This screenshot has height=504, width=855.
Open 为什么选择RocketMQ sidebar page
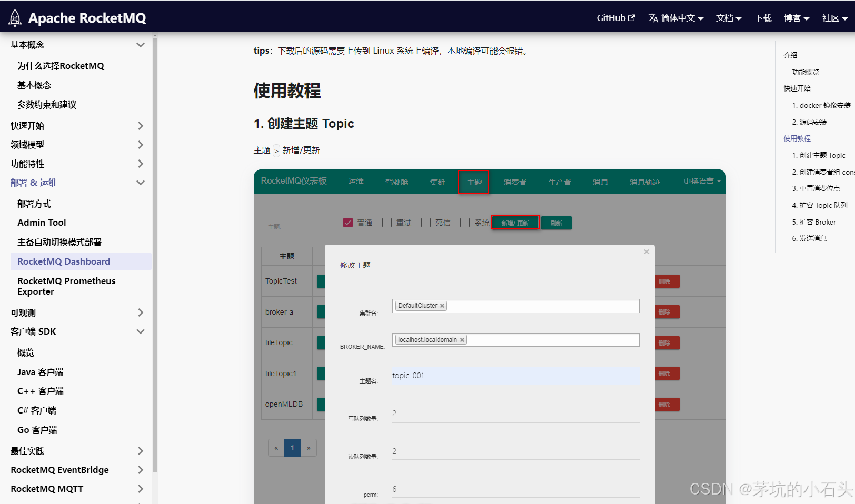coord(61,66)
